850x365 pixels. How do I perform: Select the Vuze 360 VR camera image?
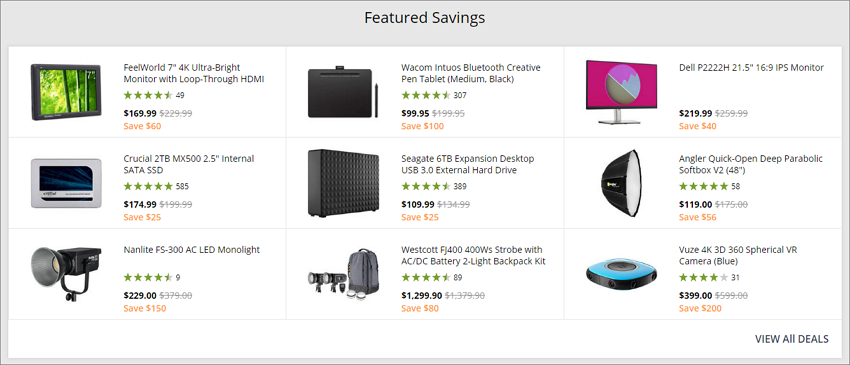click(x=621, y=274)
